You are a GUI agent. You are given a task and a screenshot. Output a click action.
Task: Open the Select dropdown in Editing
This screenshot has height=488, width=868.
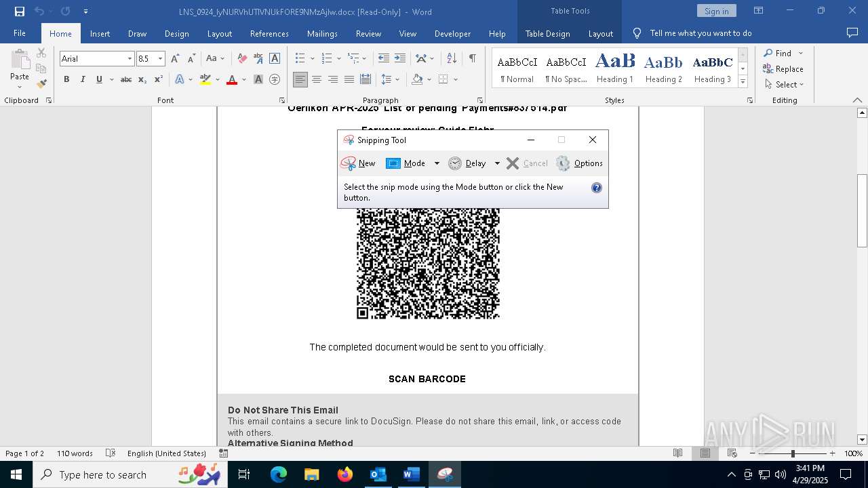click(785, 85)
